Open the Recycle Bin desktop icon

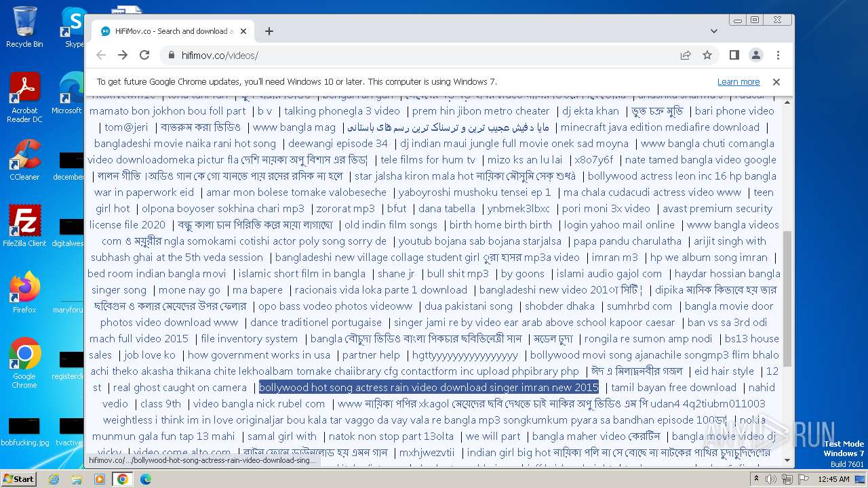[x=24, y=27]
